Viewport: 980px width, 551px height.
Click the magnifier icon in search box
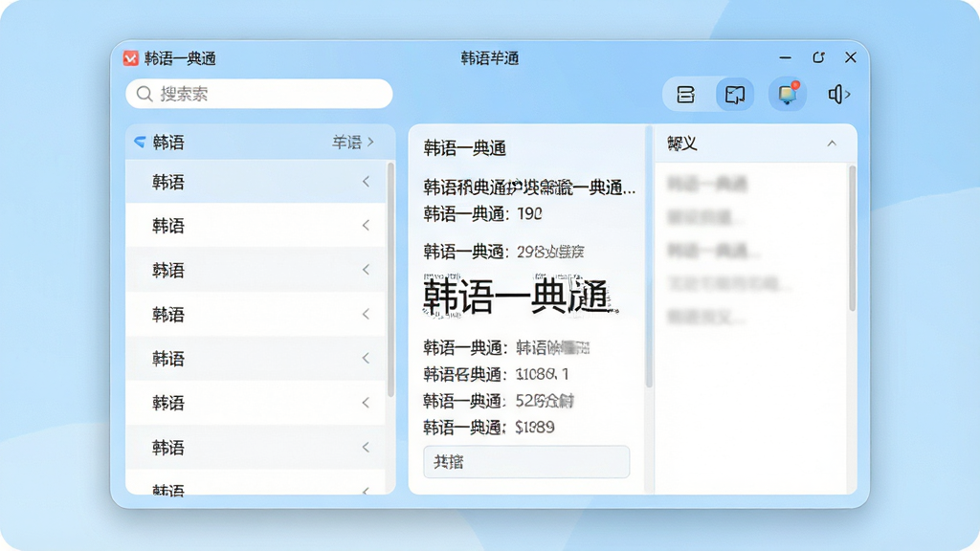pos(145,94)
